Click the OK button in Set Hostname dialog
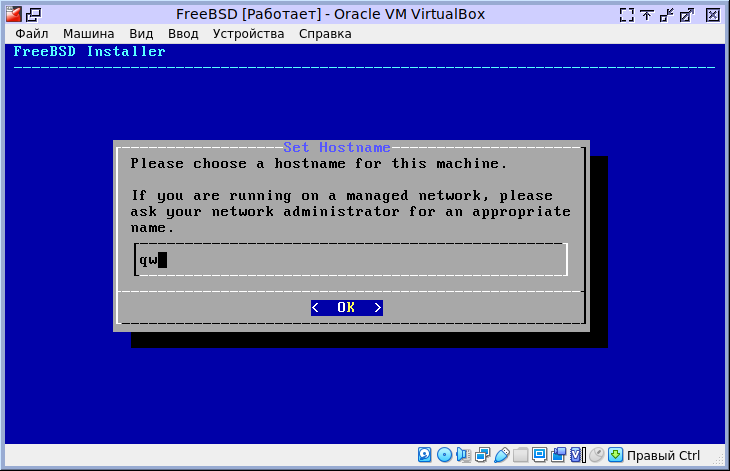Image resolution: width=730 pixels, height=471 pixels. (347, 308)
